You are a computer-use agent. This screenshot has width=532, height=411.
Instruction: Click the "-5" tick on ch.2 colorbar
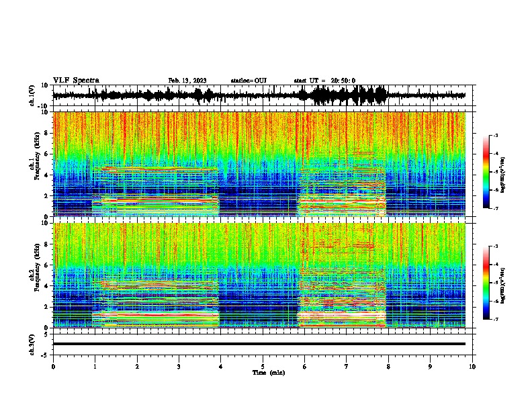(495, 283)
